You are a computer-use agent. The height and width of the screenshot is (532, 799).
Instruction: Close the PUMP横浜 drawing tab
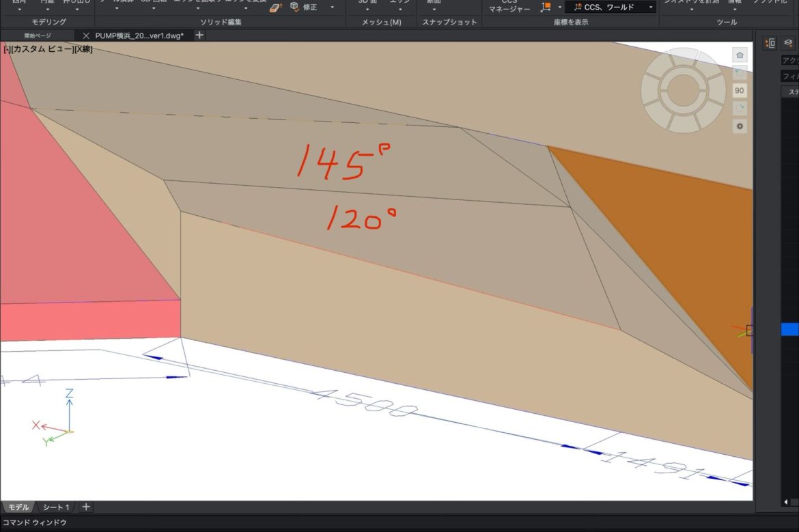[86, 36]
